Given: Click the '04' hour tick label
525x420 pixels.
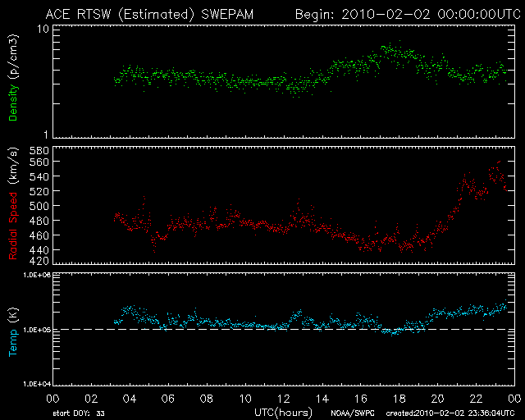Looking at the screenshot, I should point(130,399).
